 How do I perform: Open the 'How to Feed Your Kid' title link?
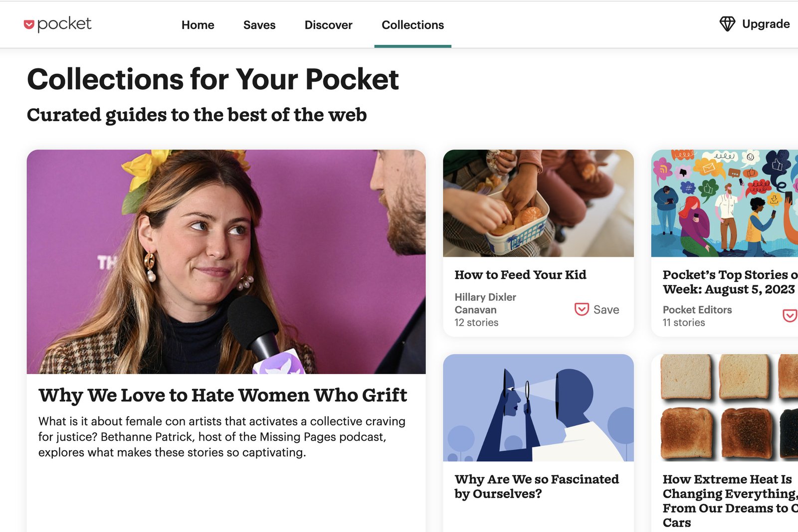click(520, 275)
